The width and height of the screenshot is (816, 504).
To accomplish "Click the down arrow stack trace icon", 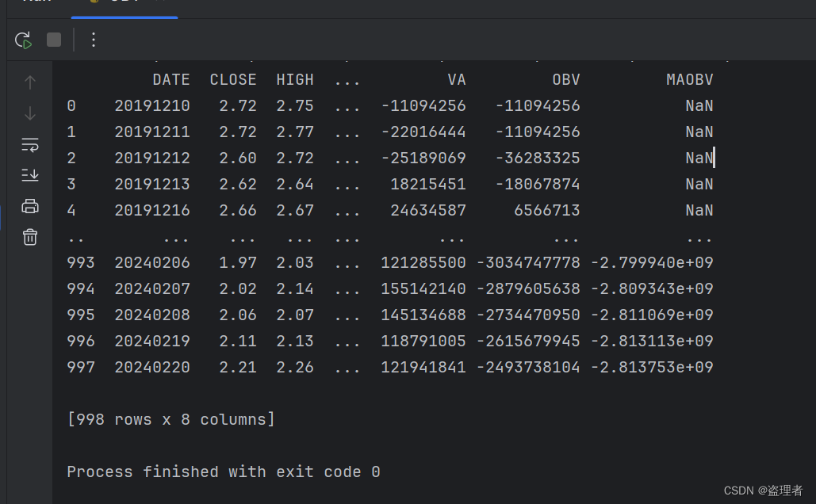I will [30, 113].
